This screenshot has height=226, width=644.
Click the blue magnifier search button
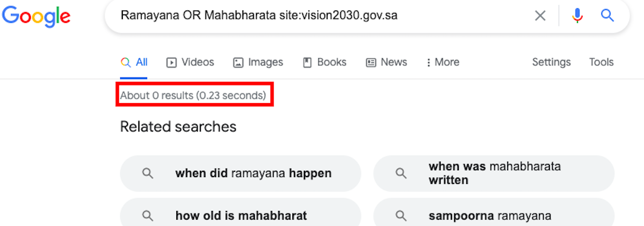(608, 16)
